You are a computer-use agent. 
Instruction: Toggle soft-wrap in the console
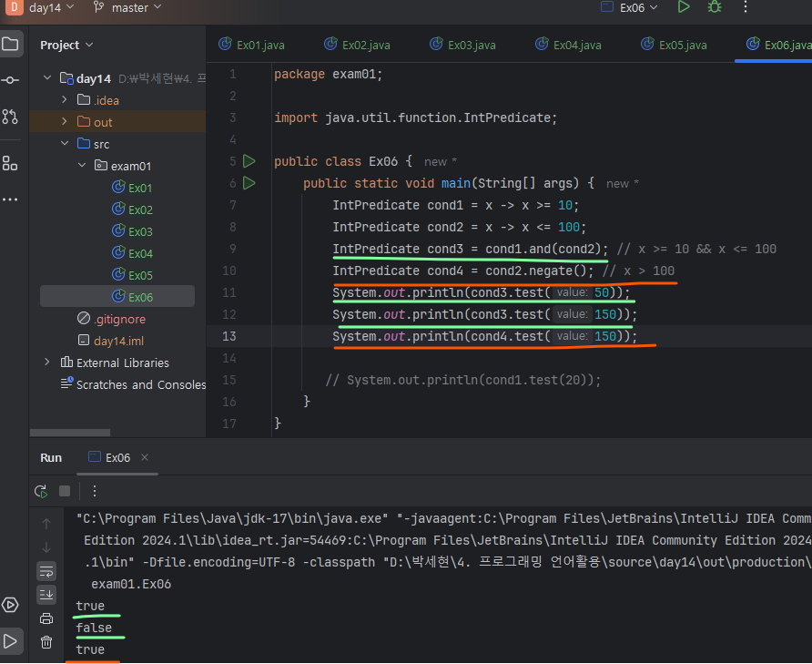point(46,572)
